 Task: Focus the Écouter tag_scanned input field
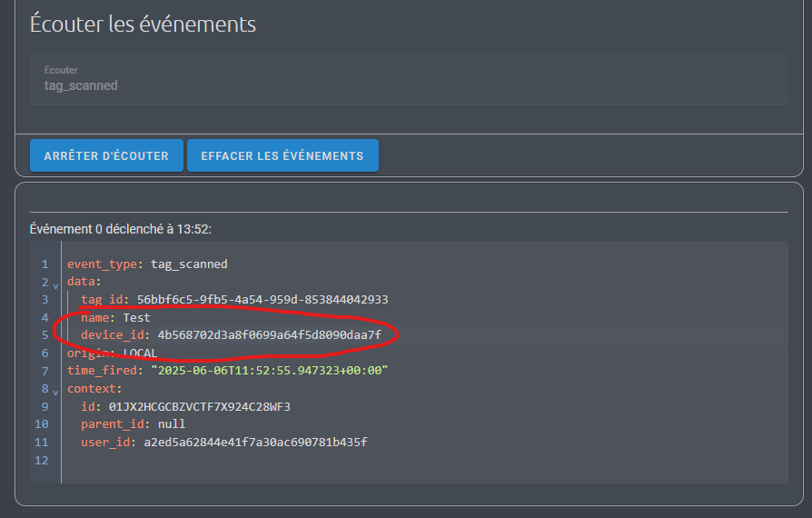pyautogui.click(x=409, y=79)
